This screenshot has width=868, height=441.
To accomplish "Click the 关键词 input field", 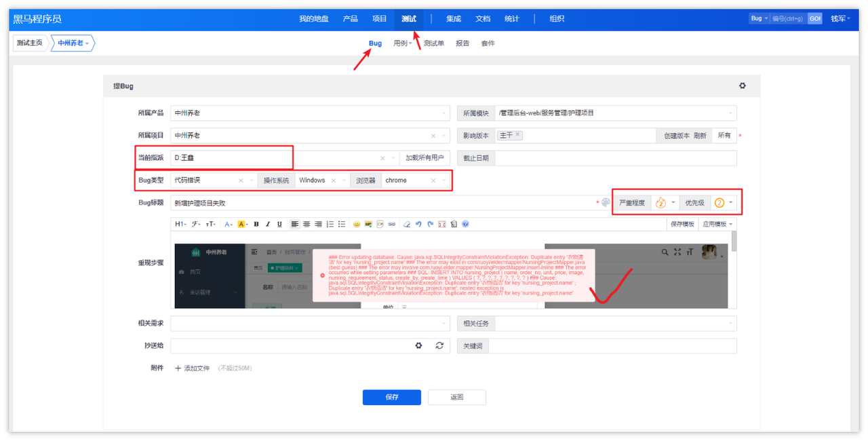I will tap(612, 346).
